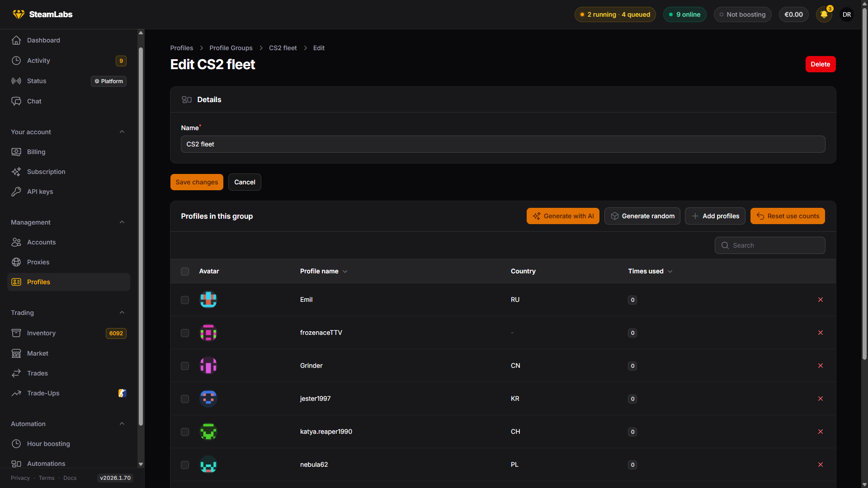Collapse the Your account section

click(x=122, y=132)
